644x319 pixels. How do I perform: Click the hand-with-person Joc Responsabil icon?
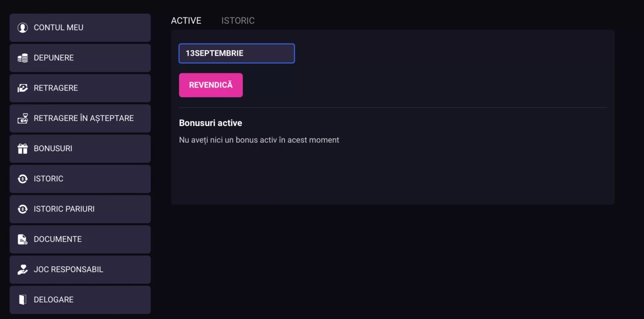point(22,269)
